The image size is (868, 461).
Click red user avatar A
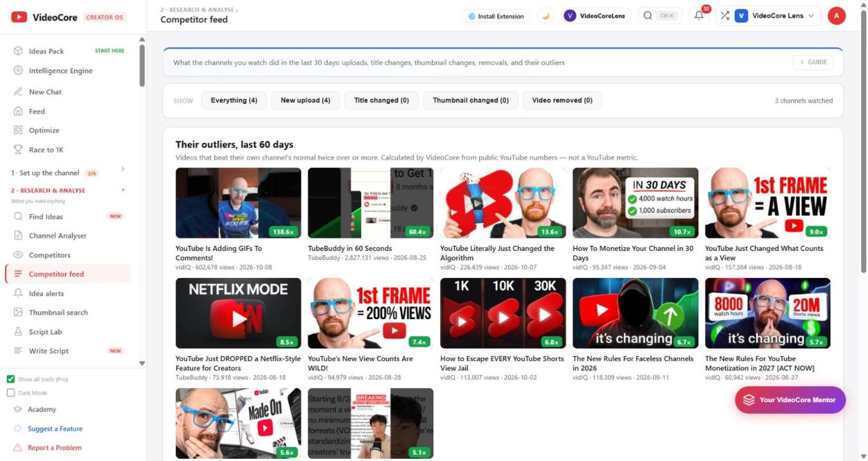[836, 16]
